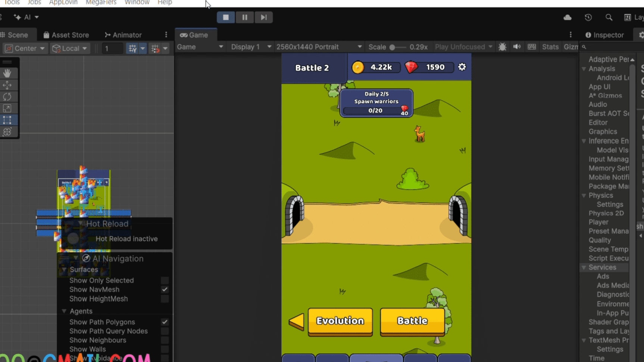Open the Game view type dropdown

[200, 47]
